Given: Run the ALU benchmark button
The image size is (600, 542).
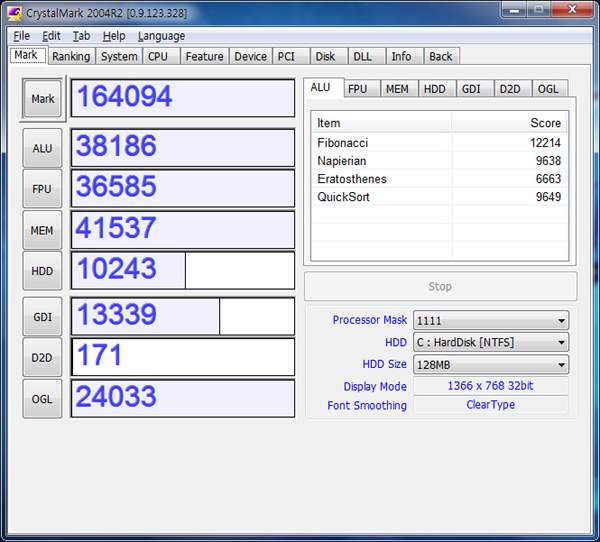Looking at the screenshot, I should pos(42,148).
